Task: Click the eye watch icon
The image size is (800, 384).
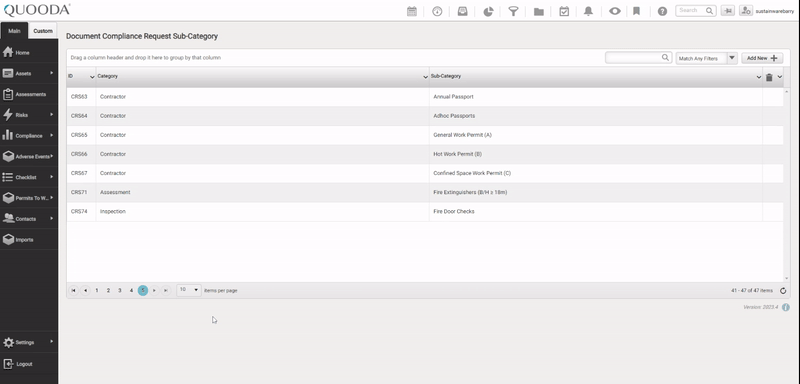Action: [614, 11]
